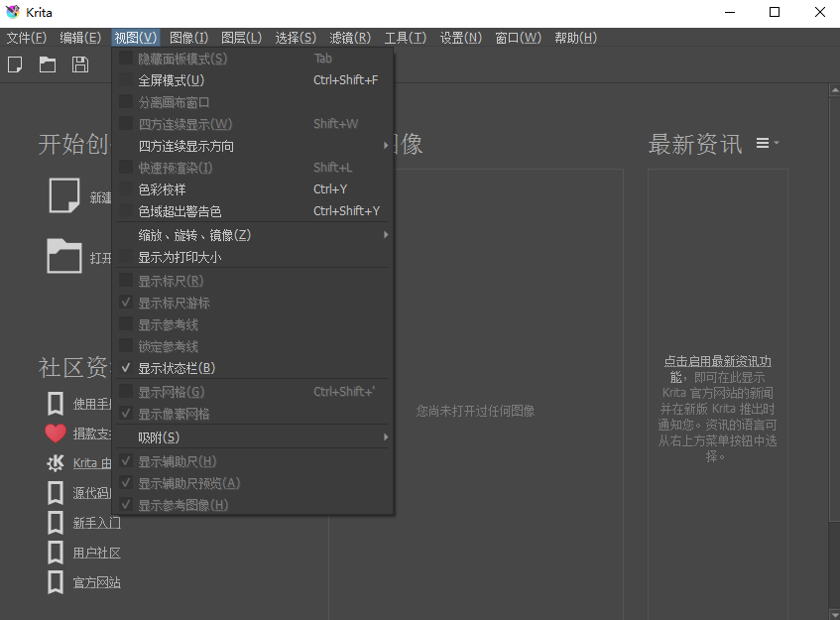Expand the 缩放、旋转、镜像(Z) submenu
840x620 pixels.
coord(252,235)
